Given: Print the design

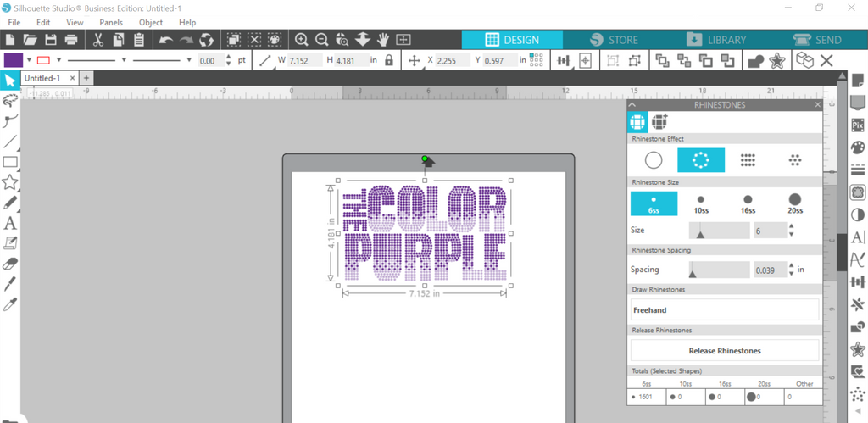Looking at the screenshot, I should [71, 40].
